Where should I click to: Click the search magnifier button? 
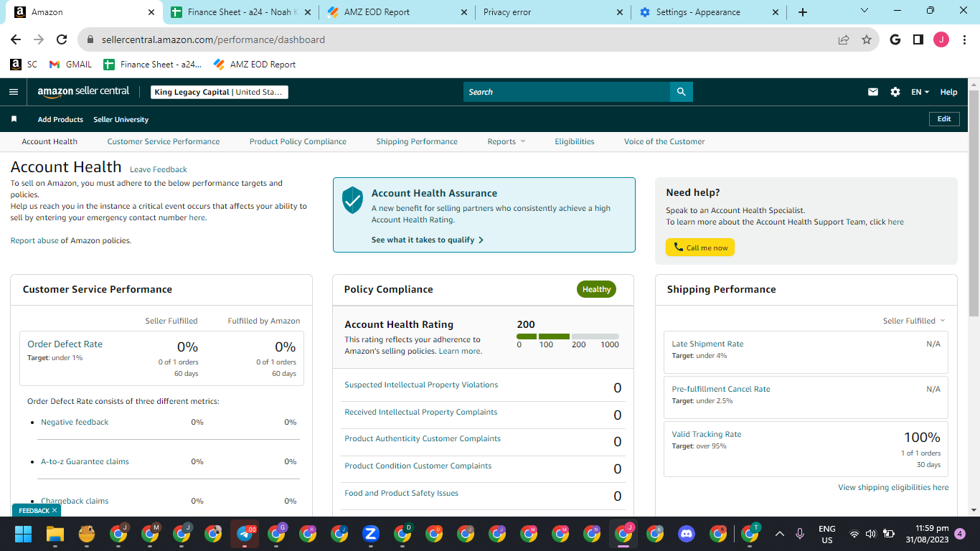coord(681,92)
